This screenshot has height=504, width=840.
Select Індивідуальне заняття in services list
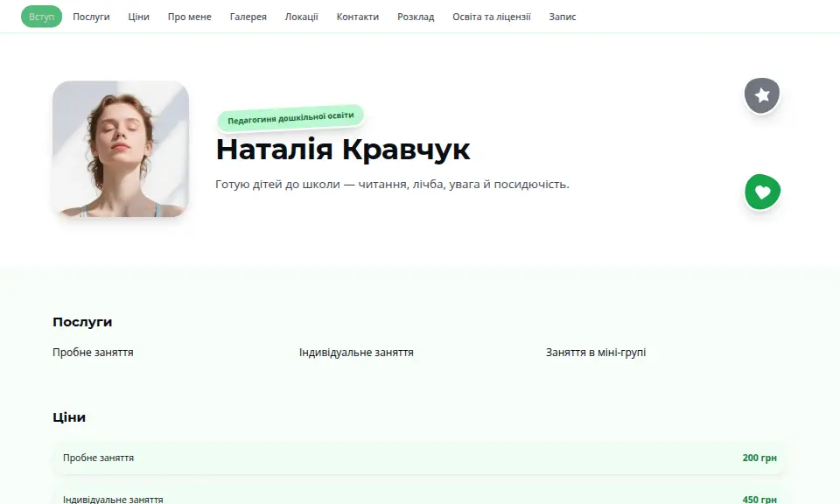coord(356,353)
